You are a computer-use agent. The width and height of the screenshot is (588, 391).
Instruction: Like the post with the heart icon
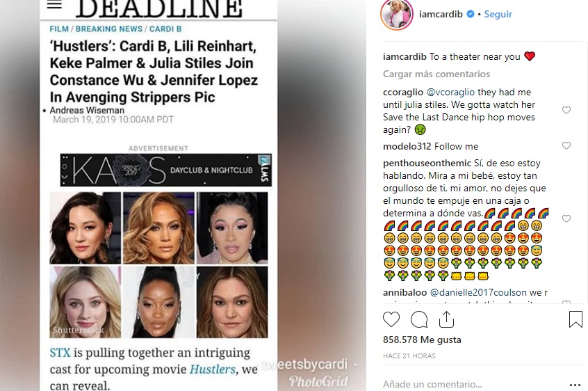coord(391,319)
